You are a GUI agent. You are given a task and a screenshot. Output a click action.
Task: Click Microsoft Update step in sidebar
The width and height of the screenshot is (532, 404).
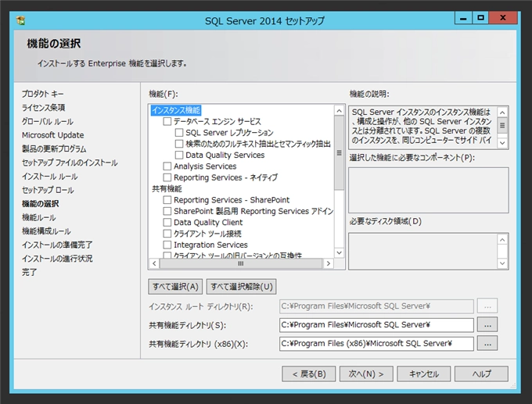(53, 135)
